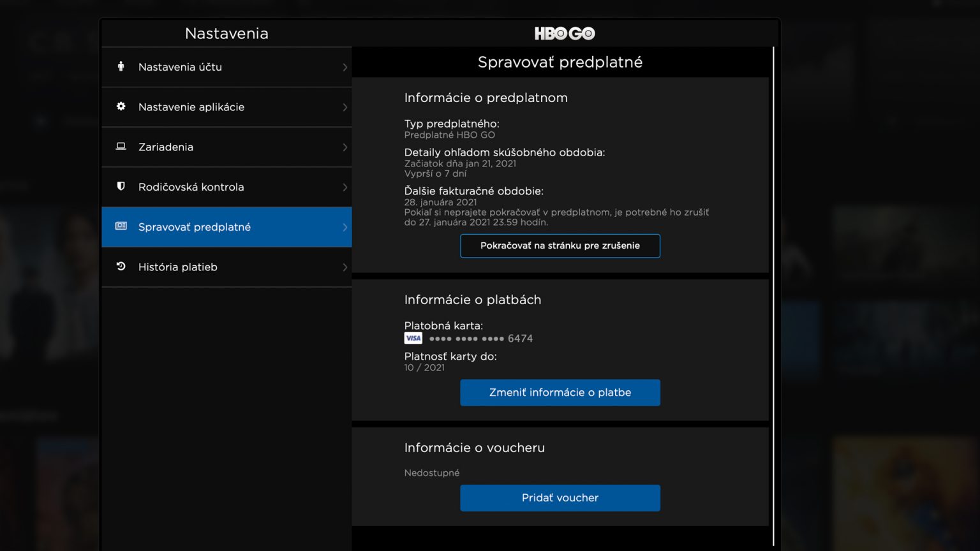Click Zmeniť informácie o platbe button
The width and height of the screenshot is (980, 551).
coord(560,392)
